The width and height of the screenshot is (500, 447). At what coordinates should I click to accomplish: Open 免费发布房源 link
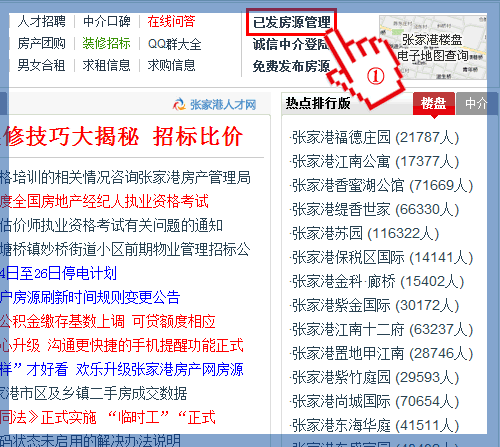(291, 66)
